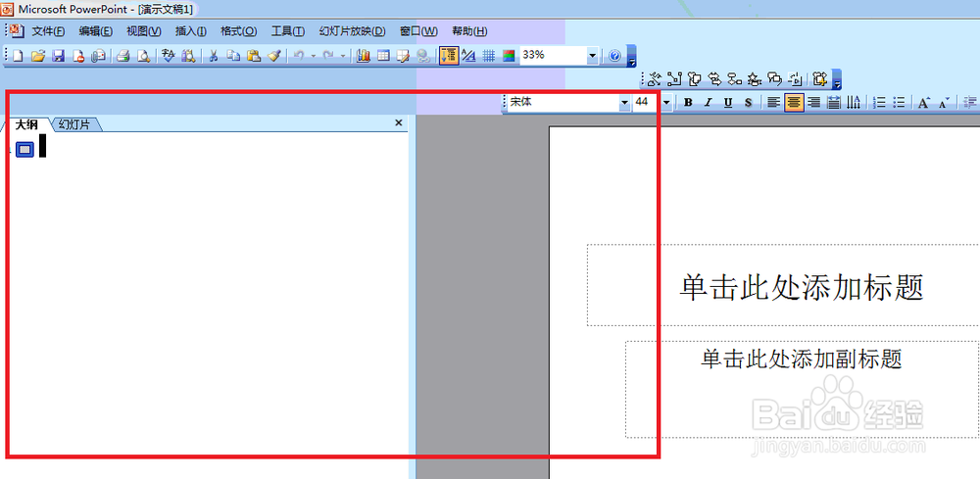Toggle Show Formatting icon
980x479 pixels.
468,56
